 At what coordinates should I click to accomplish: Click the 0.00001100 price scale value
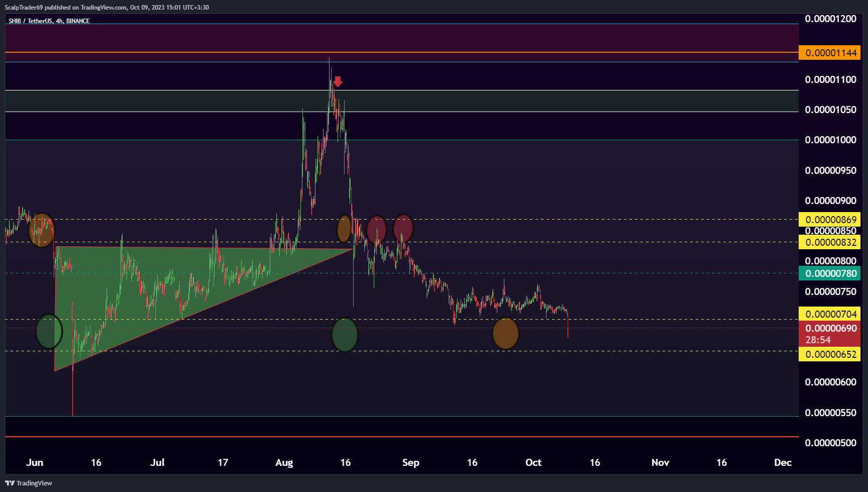tap(830, 79)
